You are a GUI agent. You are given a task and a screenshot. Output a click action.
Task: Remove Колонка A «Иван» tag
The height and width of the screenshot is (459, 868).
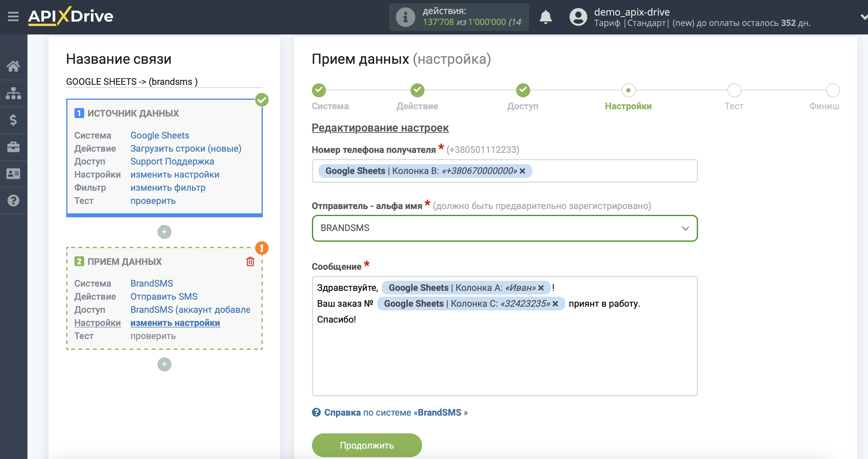(541, 288)
